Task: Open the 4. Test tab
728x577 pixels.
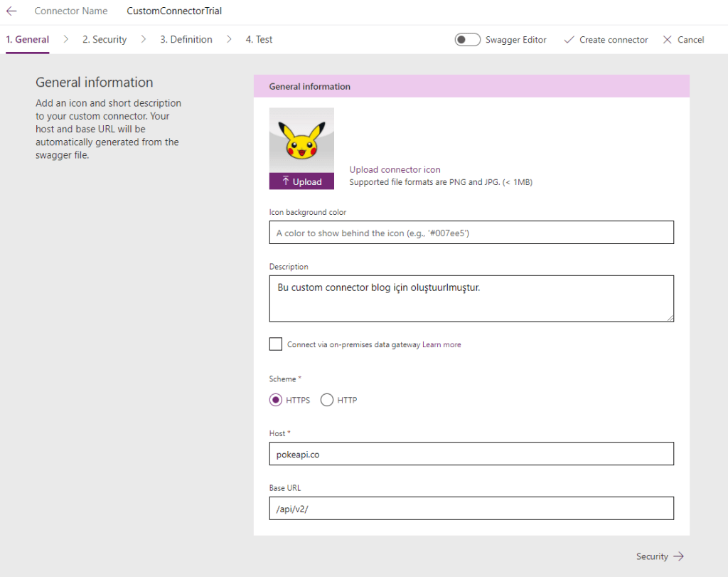Action: click(259, 40)
